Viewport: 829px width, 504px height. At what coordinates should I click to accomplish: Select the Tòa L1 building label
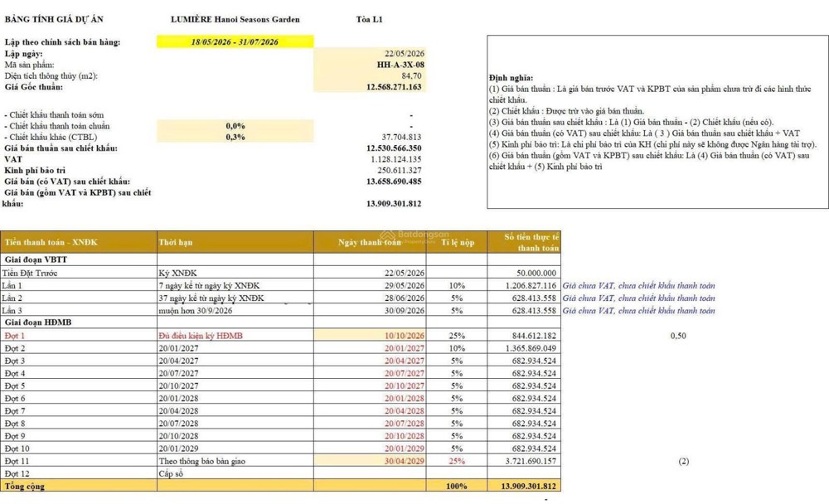pos(370,20)
